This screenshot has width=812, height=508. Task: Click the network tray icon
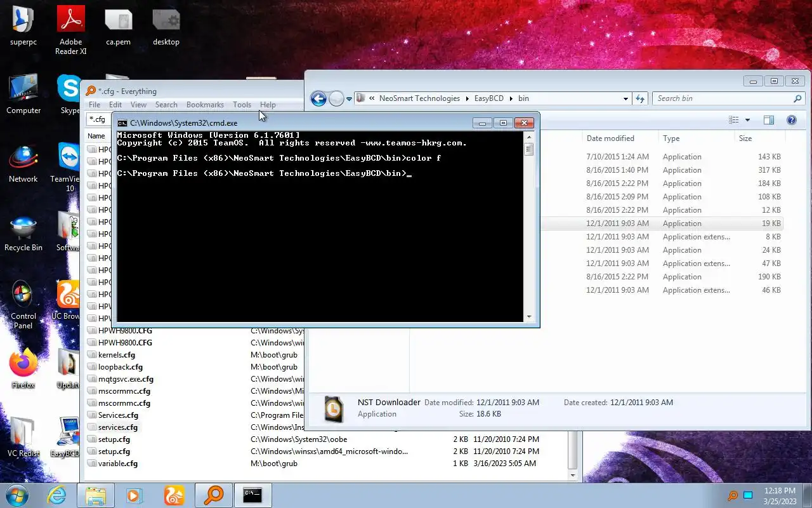click(x=748, y=496)
